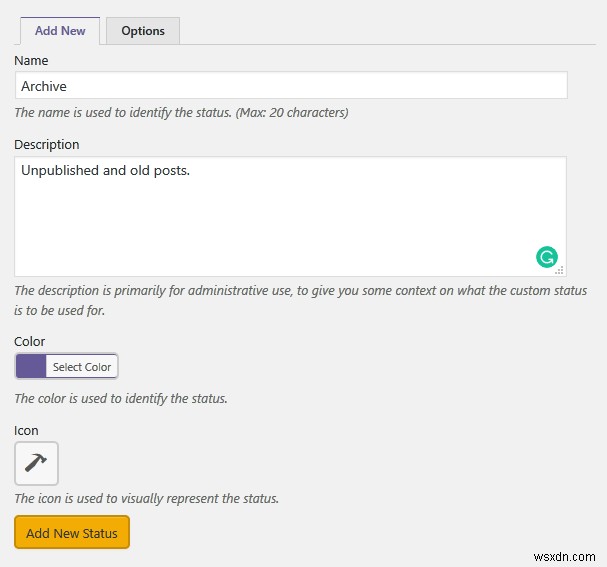Screen dimensions: 607x567
Task: Click the Name field containing "Archive"
Action: [290, 86]
